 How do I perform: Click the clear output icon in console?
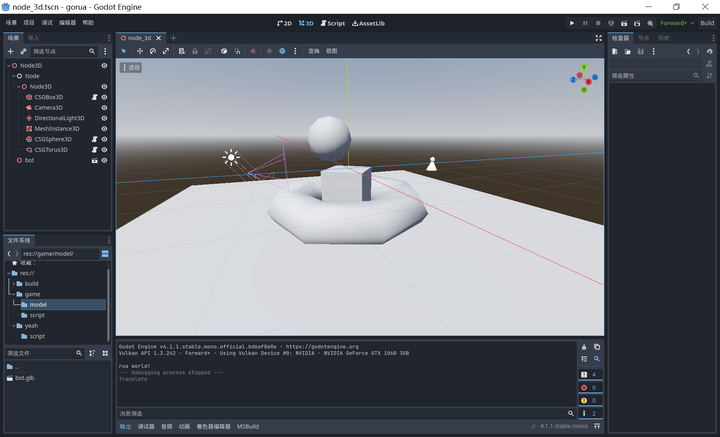[x=584, y=347]
